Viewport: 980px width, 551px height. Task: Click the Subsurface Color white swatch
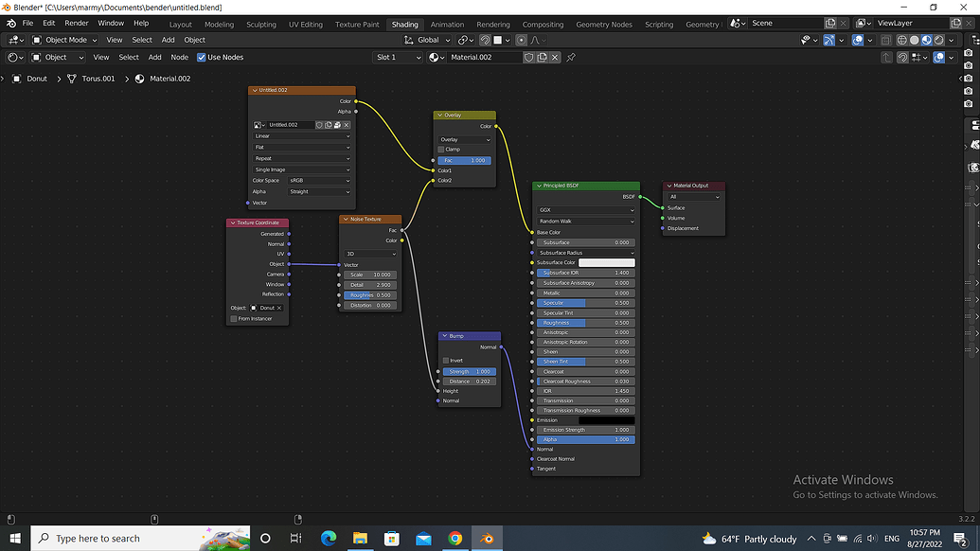coord(606,263)
